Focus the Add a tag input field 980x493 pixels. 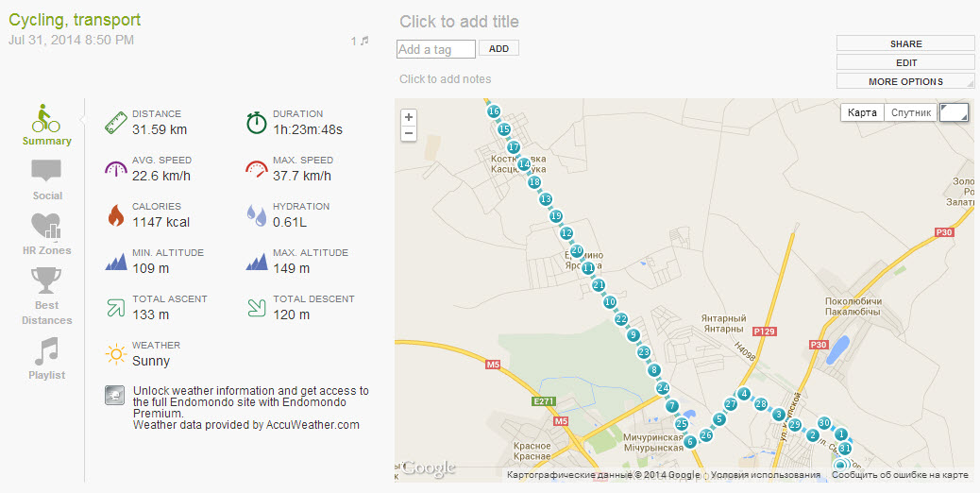point(436,49)
